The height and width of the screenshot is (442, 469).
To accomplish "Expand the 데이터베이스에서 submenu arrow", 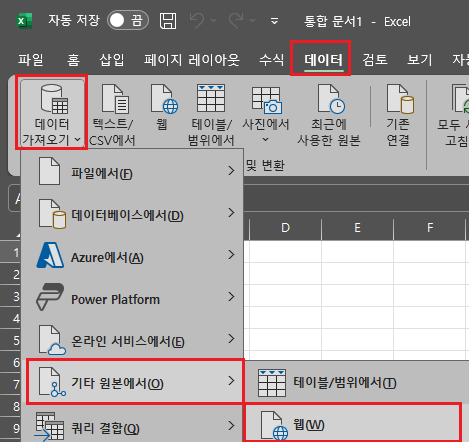I will click(231, 213).
